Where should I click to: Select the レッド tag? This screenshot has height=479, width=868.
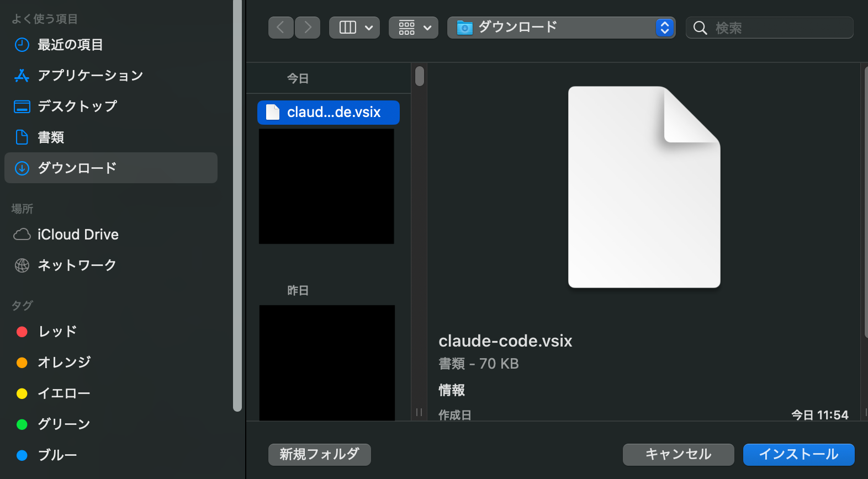(110, 332)
